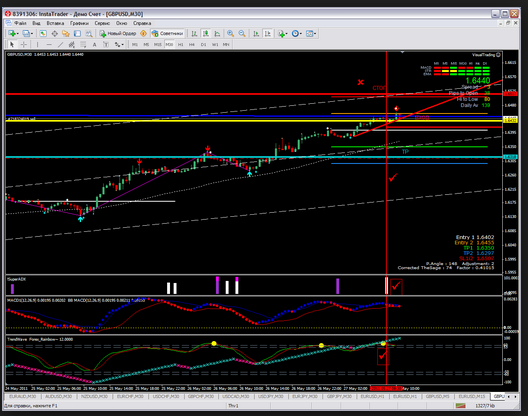The image size is (528, 416).
Task: Open the EURAUD,M30 chart tab
Action: tap(23, 396)
